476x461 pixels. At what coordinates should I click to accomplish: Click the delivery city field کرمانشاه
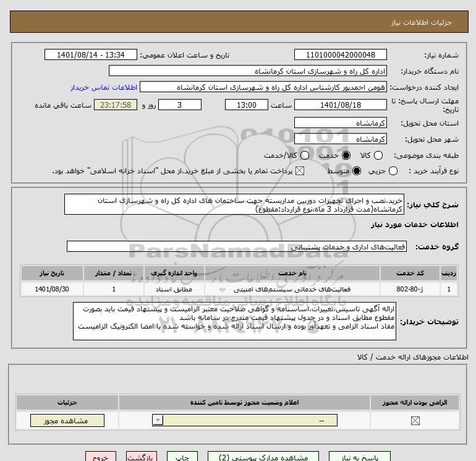[x=340, y=139]
